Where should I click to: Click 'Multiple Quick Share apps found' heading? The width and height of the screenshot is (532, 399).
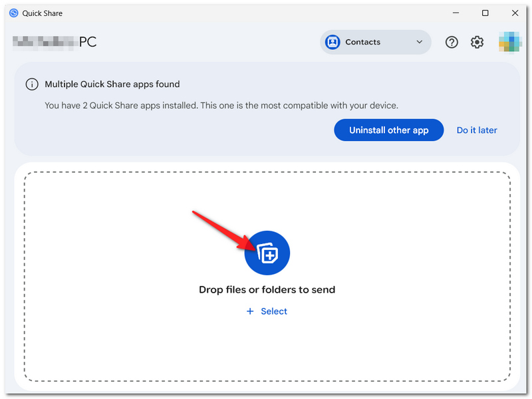pos(112,84)
